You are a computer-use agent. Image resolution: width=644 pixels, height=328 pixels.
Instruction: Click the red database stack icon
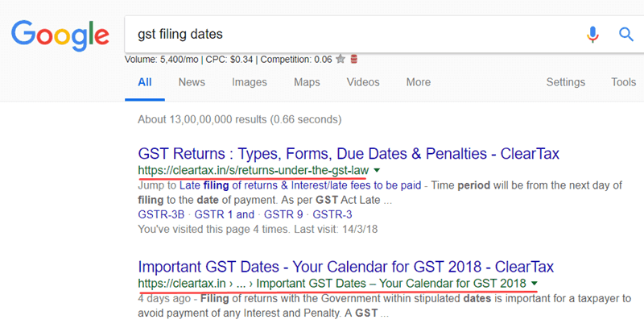354,59
